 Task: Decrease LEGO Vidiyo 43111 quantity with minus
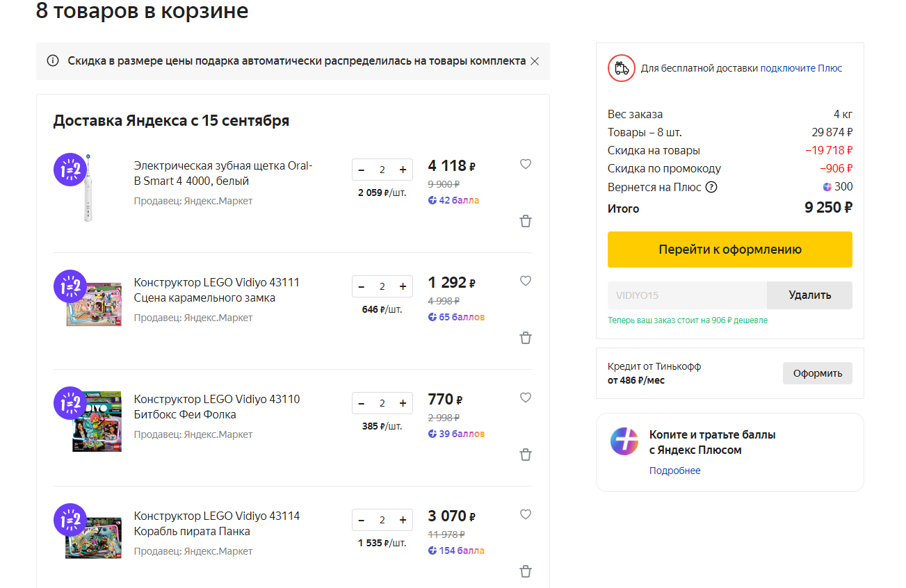point(362,286)
